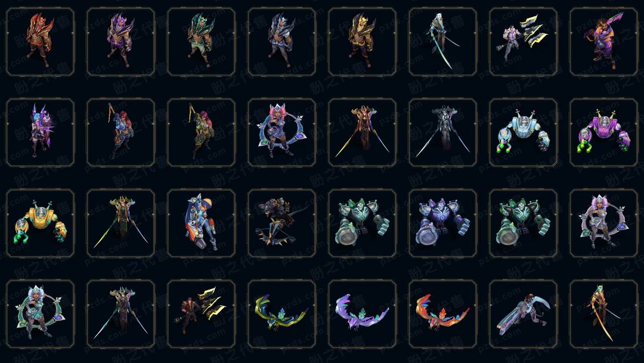Pick the golden armored warrior chroma
The height and width of the screenshot is (363, 644).
point(363,42)
